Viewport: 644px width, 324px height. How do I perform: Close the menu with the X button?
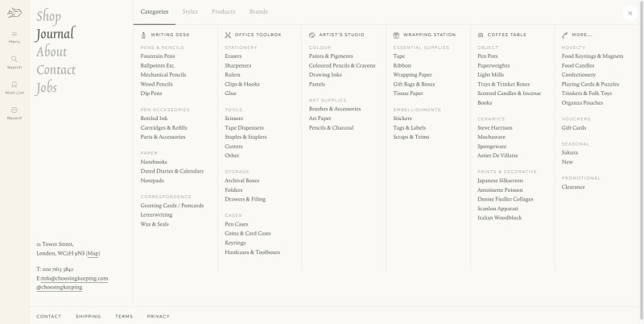click(630, 13)
